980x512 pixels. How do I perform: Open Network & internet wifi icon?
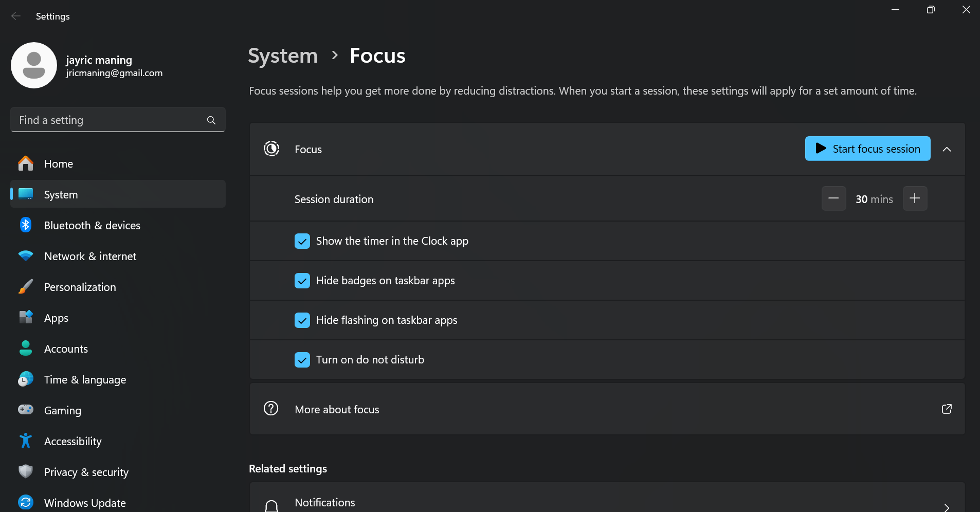point(26,256)
